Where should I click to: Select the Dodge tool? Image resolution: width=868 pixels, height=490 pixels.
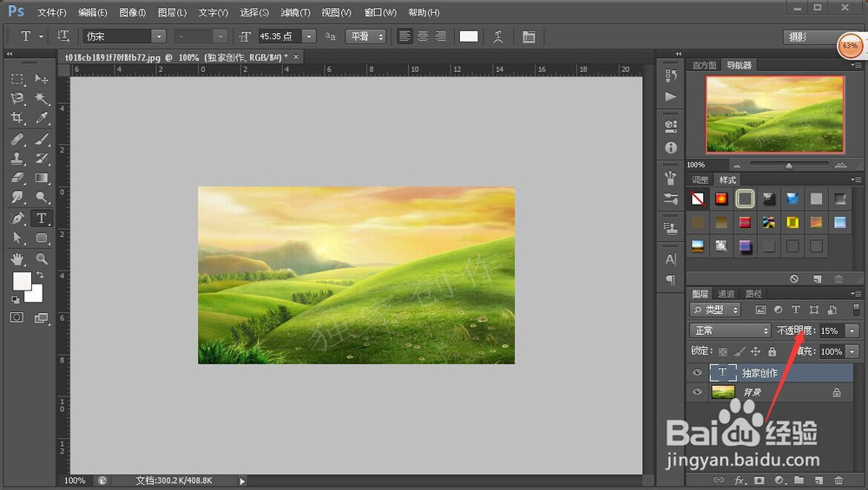pyautogui.click(x=42, y=197)
